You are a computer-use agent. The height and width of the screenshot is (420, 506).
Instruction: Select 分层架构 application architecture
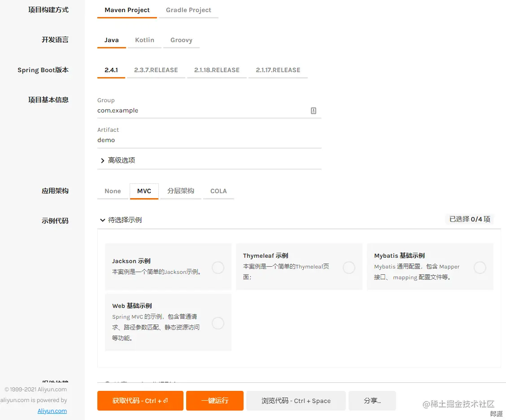click(181, 191)
